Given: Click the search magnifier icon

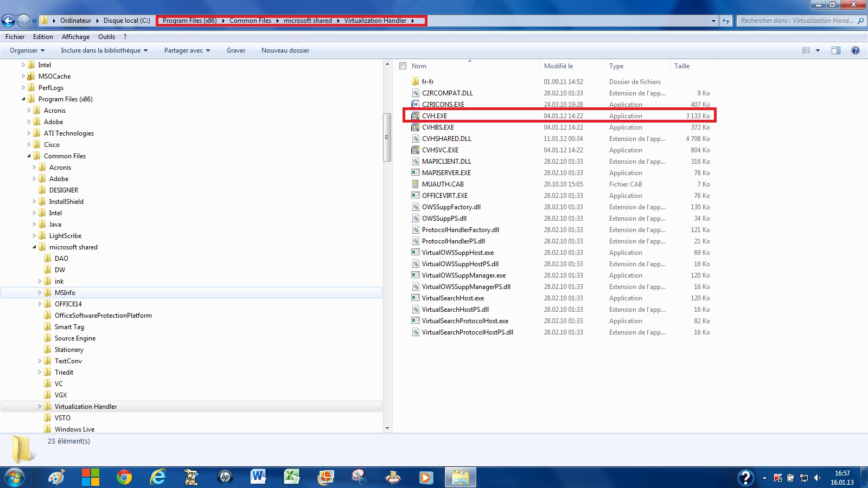Looking at the screenshot, I should (x=860, y=21).
